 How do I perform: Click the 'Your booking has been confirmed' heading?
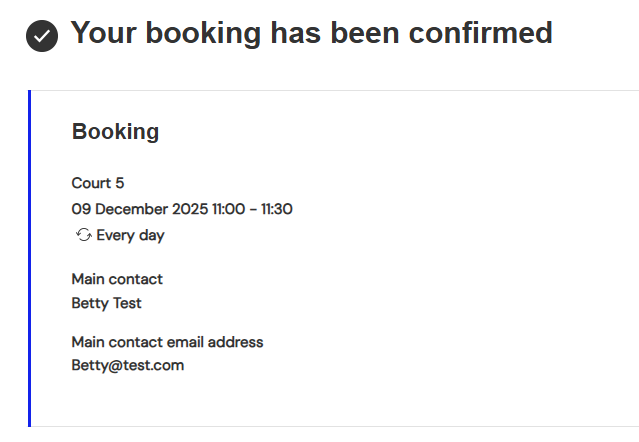(x=311, y=34)
